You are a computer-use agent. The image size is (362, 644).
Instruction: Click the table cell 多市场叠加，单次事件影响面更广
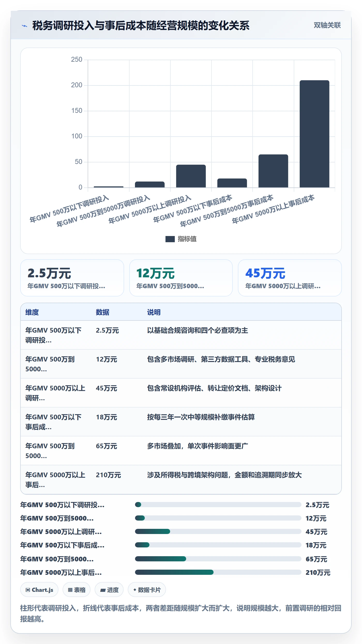[198, 446]
